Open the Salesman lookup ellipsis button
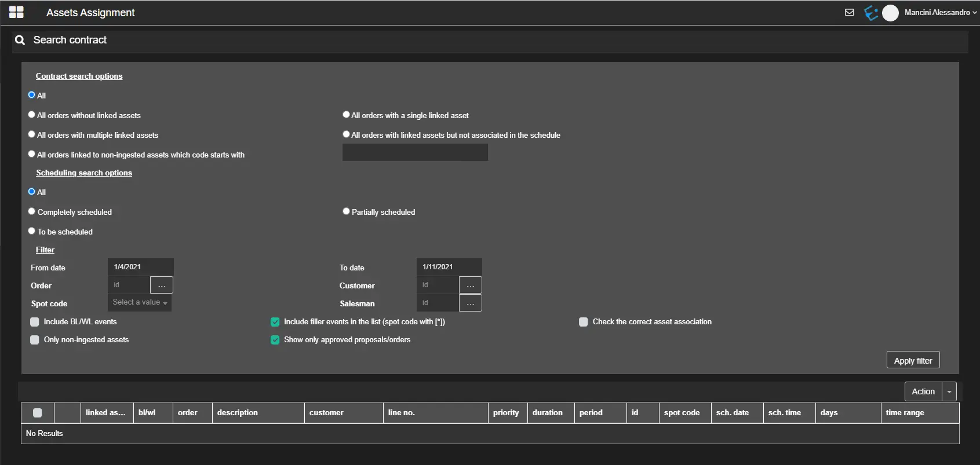 tap(470, 303)
